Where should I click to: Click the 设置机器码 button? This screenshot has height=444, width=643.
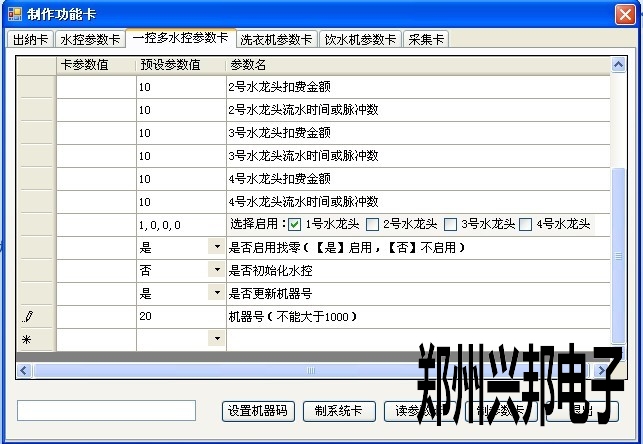[x=257, y=411]
